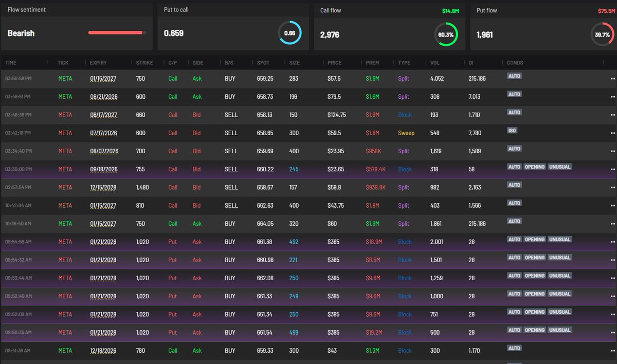Sort table by TICK column header

pos(63,63)
